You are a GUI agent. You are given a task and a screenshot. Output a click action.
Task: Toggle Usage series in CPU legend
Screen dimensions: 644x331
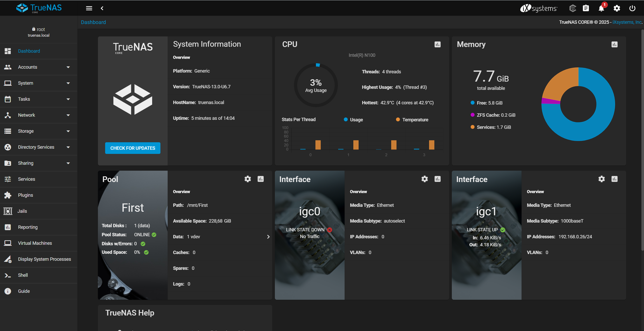click(x=353, y=120)
